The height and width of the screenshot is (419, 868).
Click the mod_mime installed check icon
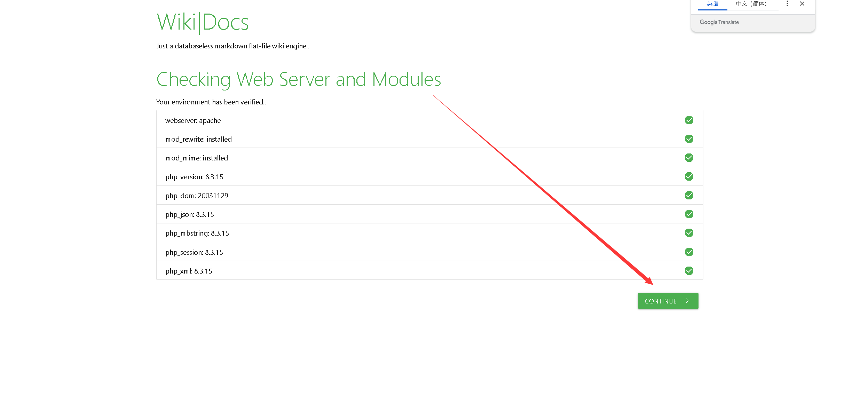[x=689, y=158]
